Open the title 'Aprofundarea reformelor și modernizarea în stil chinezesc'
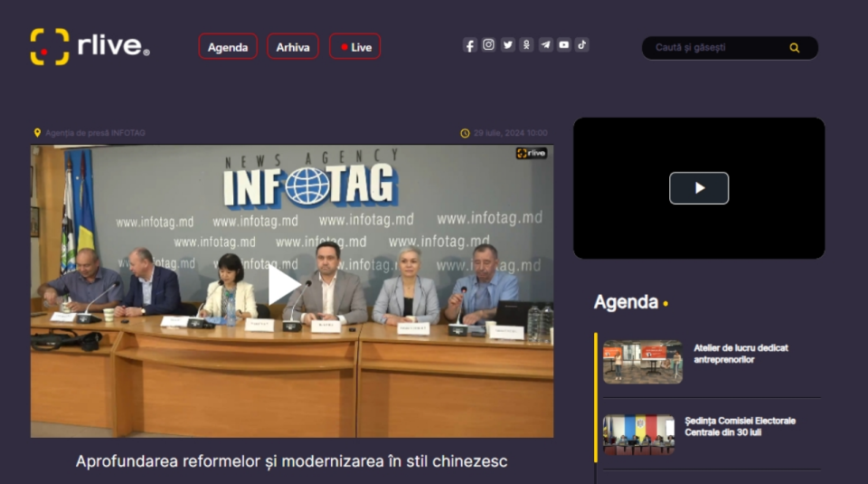The height and width of the screenshot is (484, 868). (292, 461)
